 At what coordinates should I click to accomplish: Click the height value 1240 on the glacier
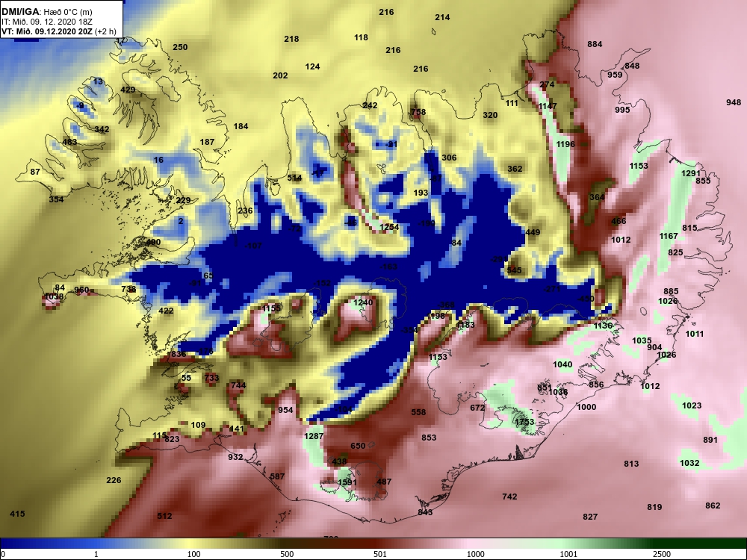363,303
